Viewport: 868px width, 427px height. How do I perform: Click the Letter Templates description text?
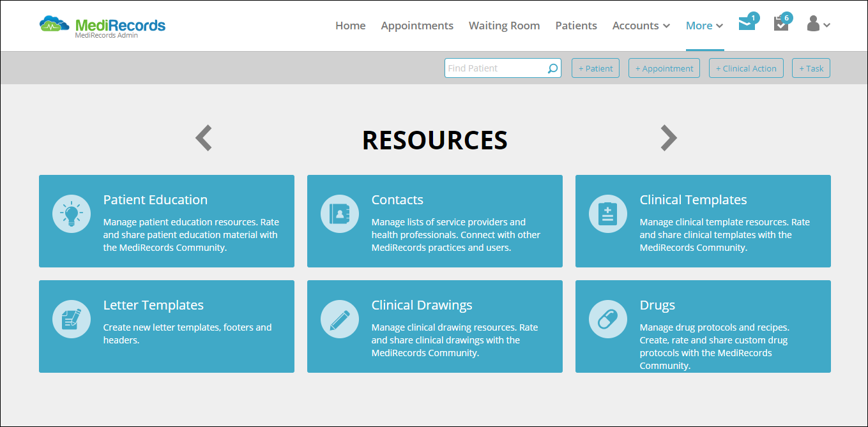[x=188, y=334]
